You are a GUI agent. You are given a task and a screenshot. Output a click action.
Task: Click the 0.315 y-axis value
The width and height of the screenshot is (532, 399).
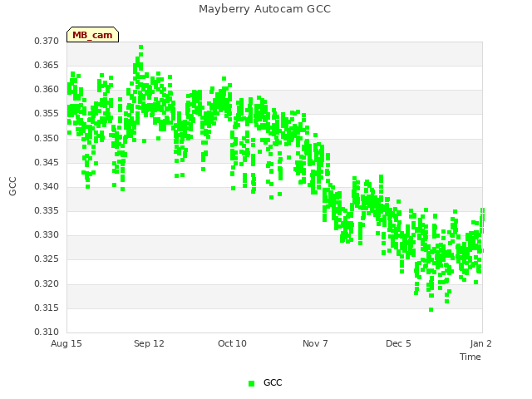pyautogui.click(x=47, y=308)
